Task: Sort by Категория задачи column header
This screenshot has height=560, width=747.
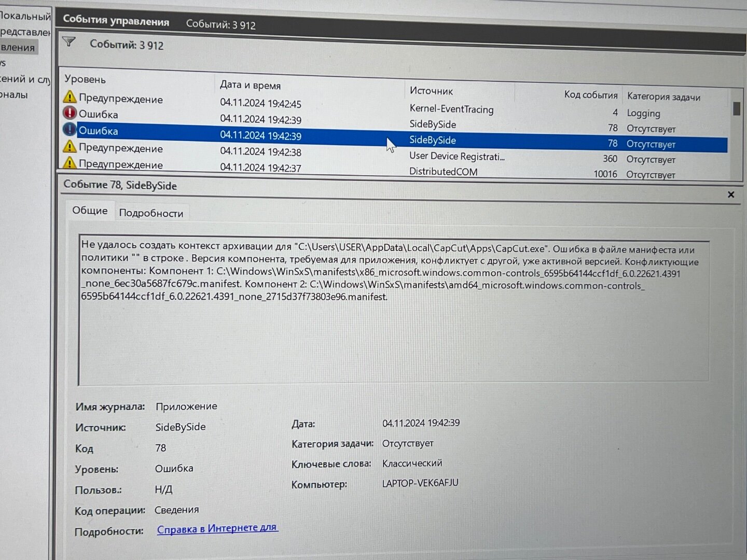Action: [x=663, y=96]
